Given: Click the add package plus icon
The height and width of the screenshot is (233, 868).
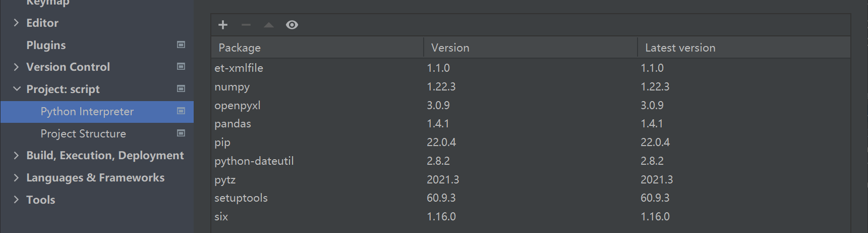Looking at the screenshot, I should 223,25.
